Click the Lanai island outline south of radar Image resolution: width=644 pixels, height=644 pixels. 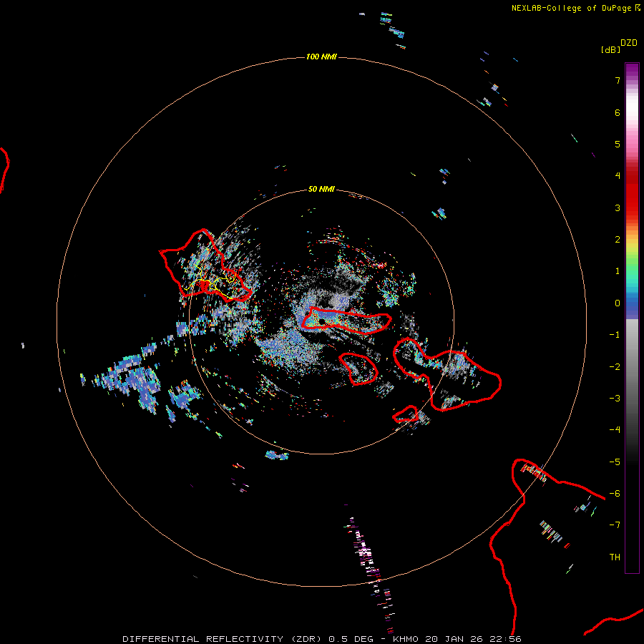click(x=358, y=369)
